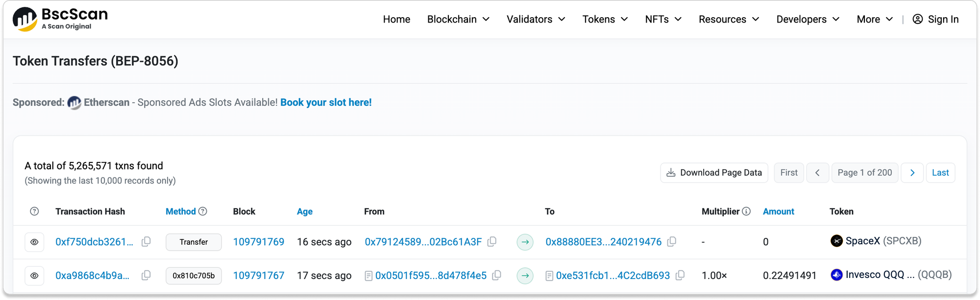Click the Amount column header link

[779, 211]
